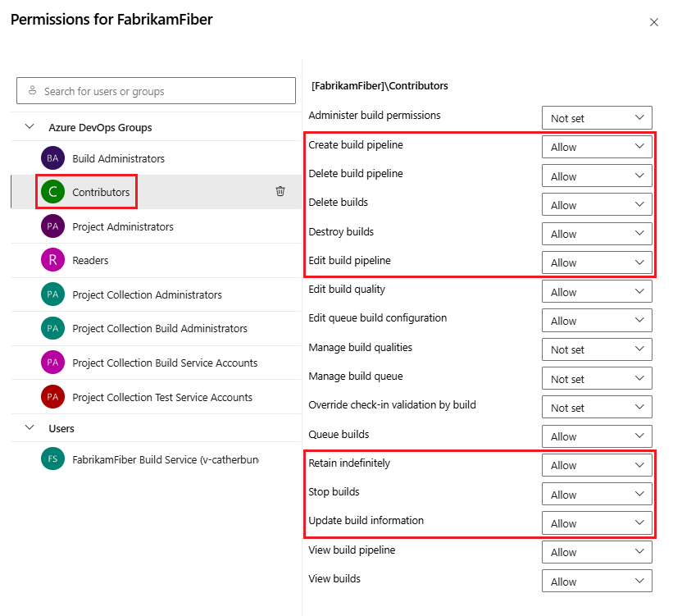Select the Contributors group name
Viewport: 673px width, 616px height.
point(101,192)
